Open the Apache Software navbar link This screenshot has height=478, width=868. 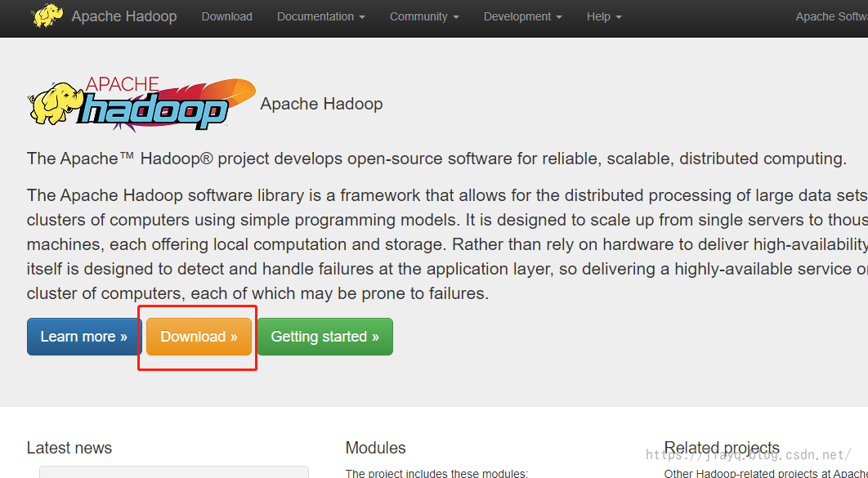pos(831,16)
